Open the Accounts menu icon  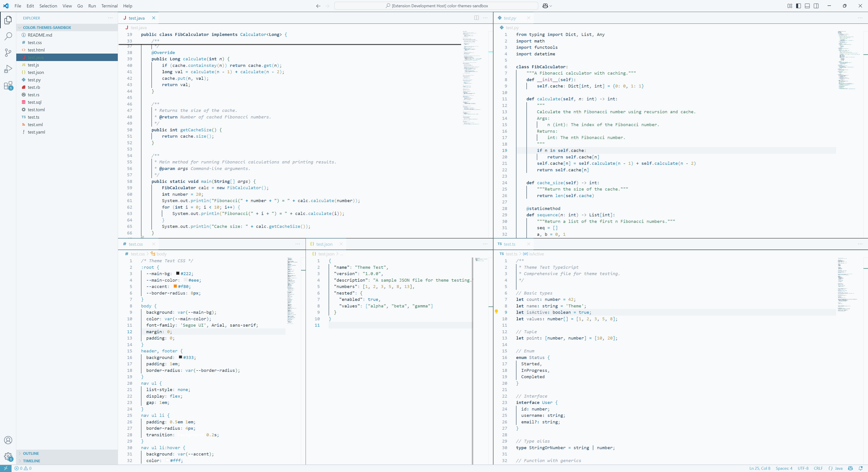pos(8,440)
